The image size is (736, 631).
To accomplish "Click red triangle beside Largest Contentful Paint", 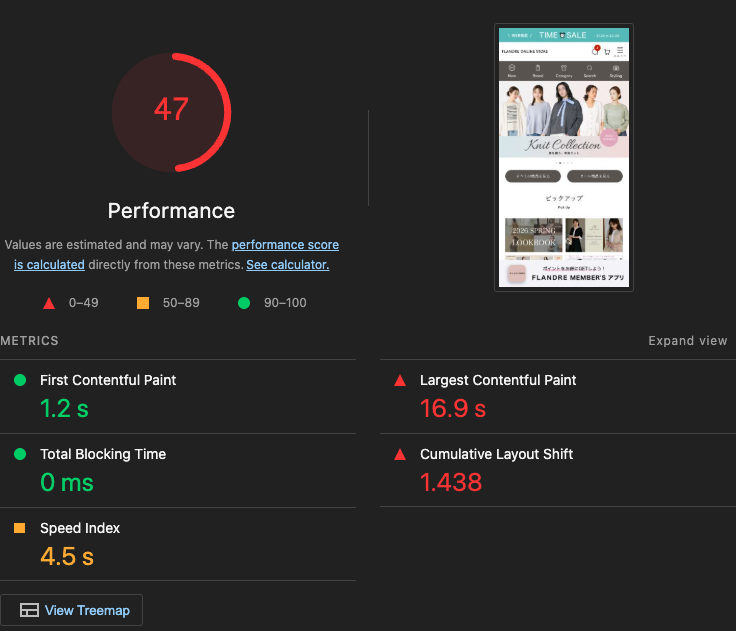I will click(400, 380).
